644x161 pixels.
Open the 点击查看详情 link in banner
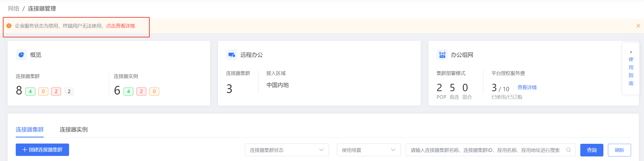(121, 26)
